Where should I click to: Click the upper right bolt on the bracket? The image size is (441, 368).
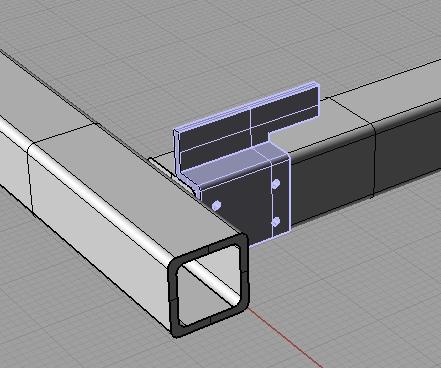pos(276,184)
